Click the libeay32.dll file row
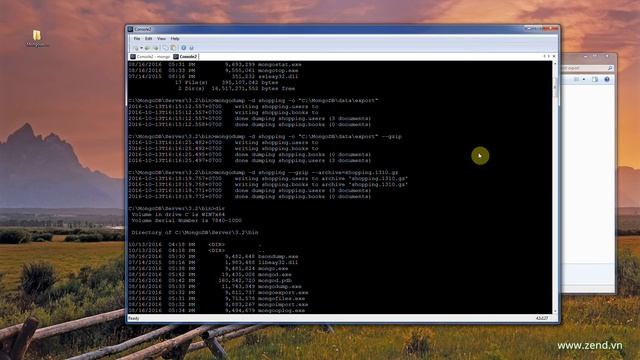The image size is (640, 360). 213,262
